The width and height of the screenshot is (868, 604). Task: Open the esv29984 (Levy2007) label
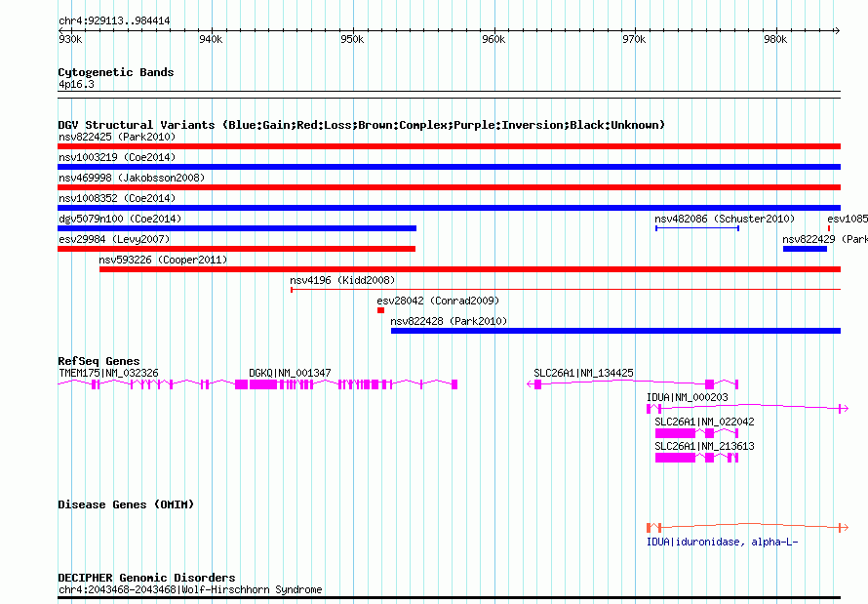[x=114, y=239]
